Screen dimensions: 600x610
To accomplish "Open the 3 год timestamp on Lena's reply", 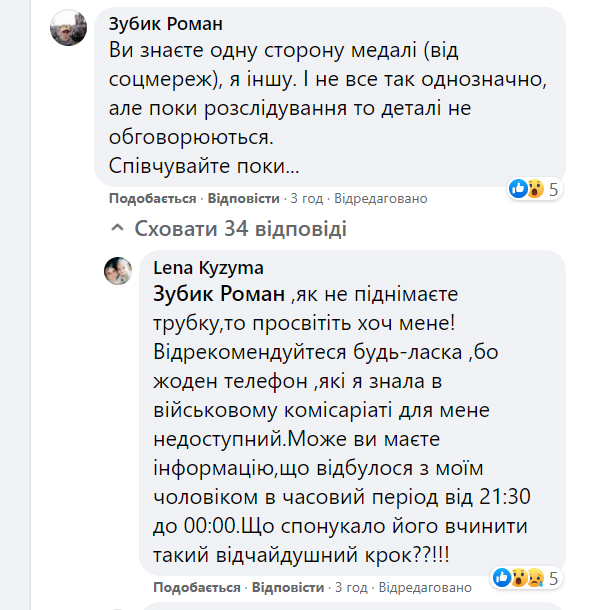I will point(350,586).
